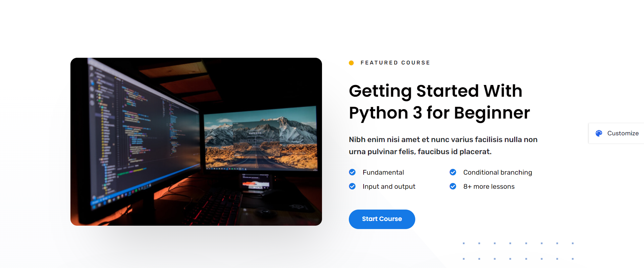Click the checkmark icon next to Fundamental

[x=352, y=172]
